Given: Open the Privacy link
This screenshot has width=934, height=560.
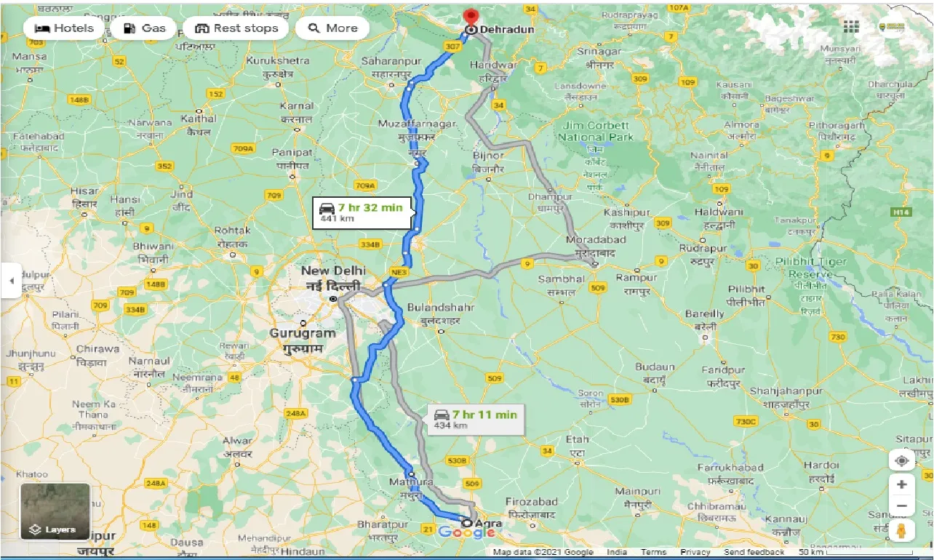Looking at the screenshot, I should click(695, 553).
